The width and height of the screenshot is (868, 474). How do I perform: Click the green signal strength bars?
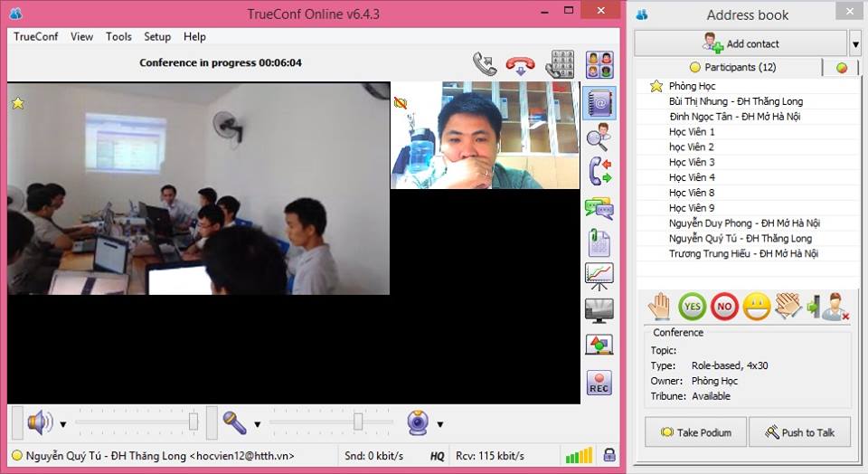pos(579,456)
